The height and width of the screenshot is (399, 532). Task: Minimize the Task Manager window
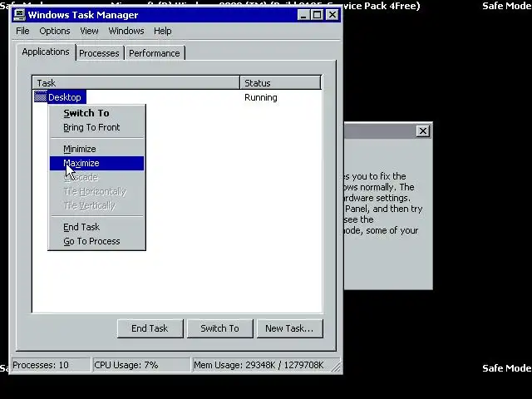303,15
